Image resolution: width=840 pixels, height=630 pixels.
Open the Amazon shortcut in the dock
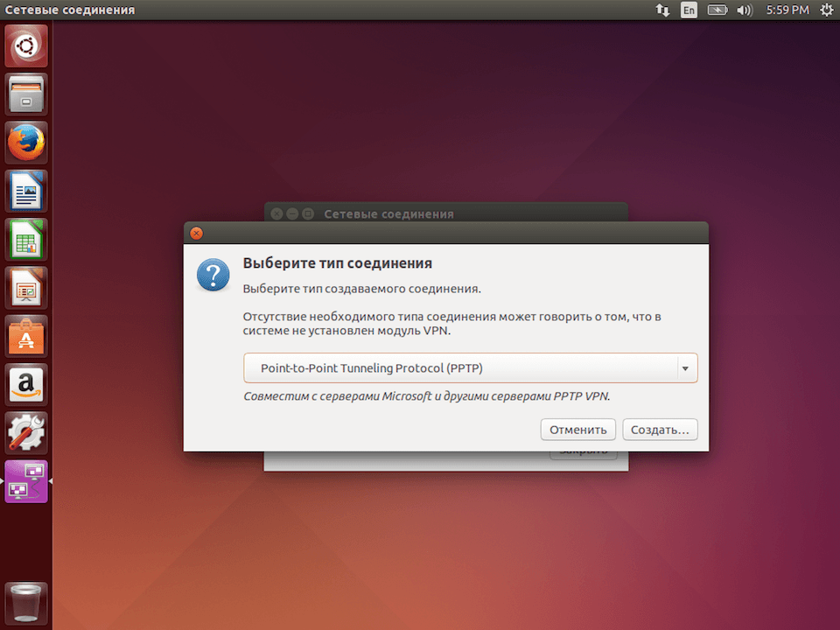point(25,384)
